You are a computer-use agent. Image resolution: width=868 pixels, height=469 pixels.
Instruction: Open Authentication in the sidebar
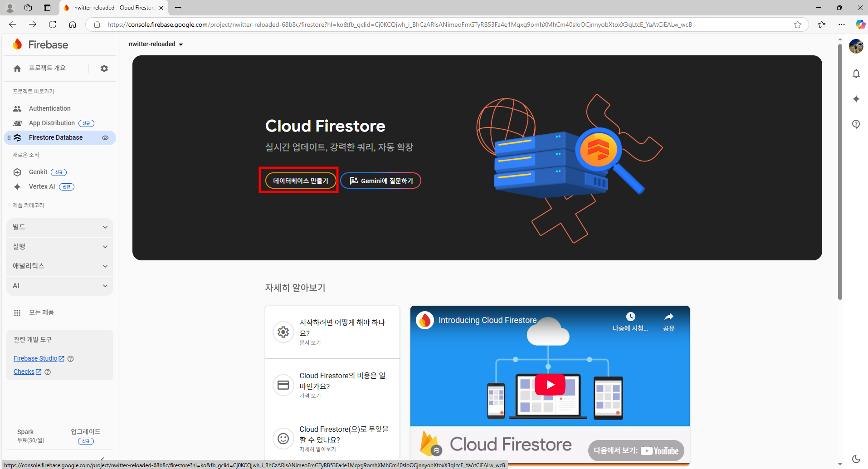(49, 108)
